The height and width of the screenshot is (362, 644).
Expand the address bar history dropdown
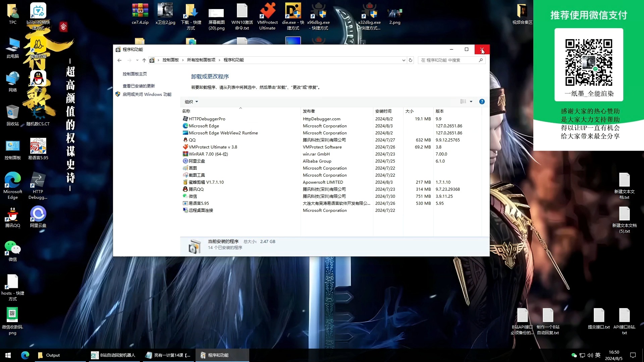[x=404, y=60]
